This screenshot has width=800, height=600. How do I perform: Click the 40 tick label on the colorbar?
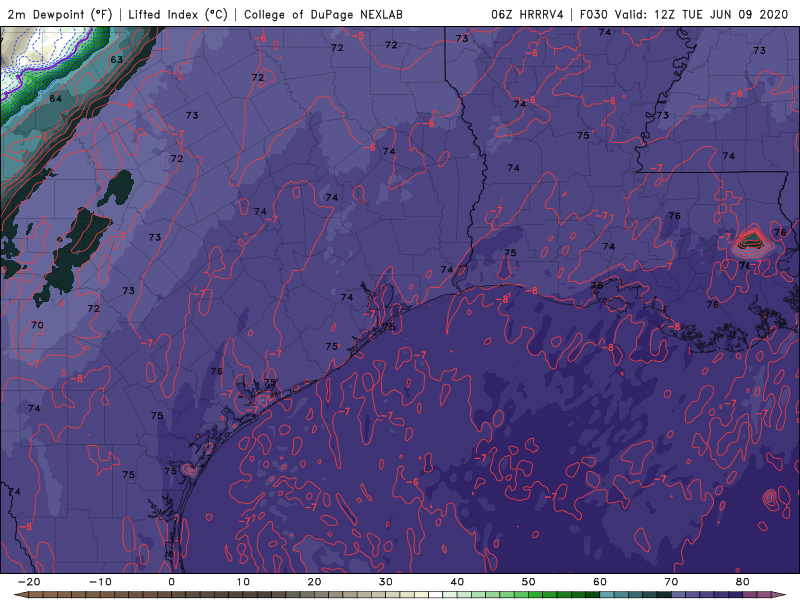tap(457, 582)
